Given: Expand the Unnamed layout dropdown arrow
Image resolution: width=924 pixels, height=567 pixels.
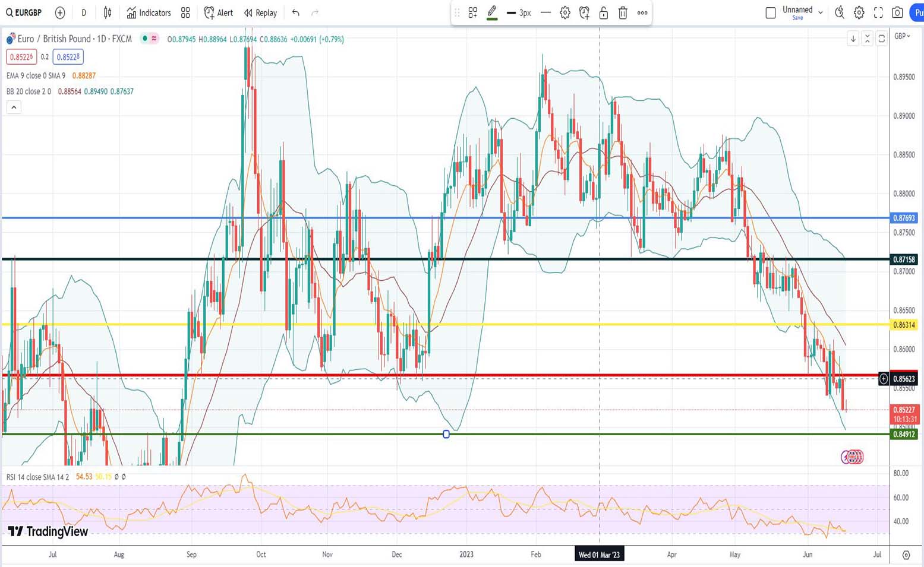Looking at the screenshot, I should coord(821,12).
